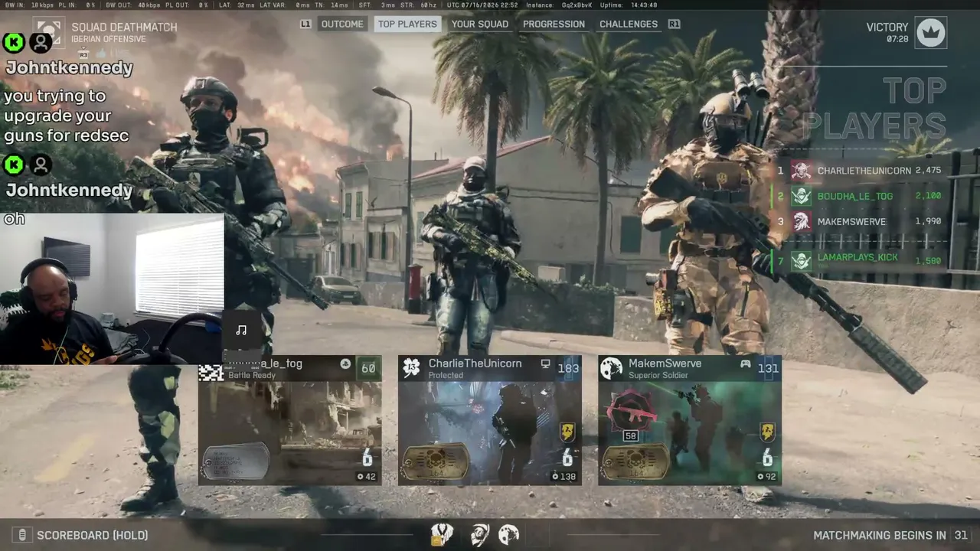Click the green soldier emblem beside LAMARPLAYS_KICK
This screenshot has width=980, height=551.
pos(801,260)
